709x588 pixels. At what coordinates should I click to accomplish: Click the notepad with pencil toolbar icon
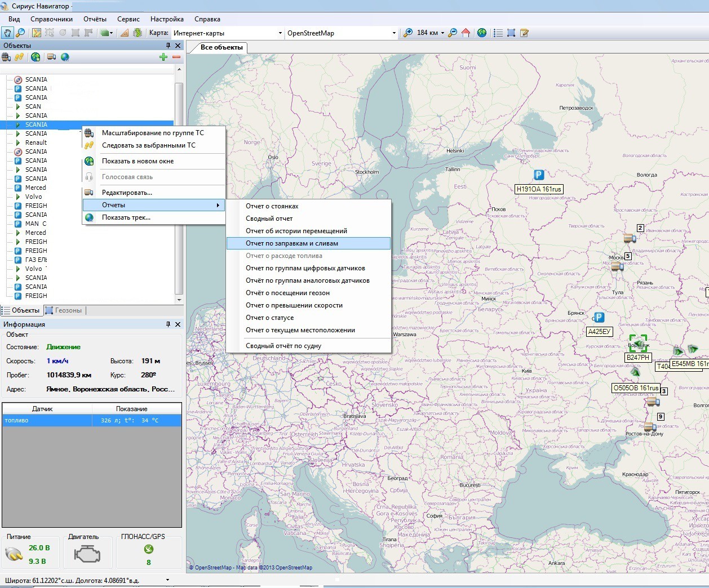tap(524, 33)
